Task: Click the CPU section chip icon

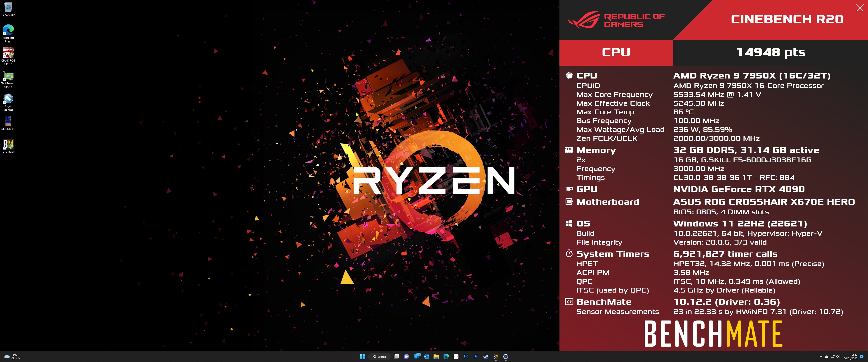Action: point(569,75)
